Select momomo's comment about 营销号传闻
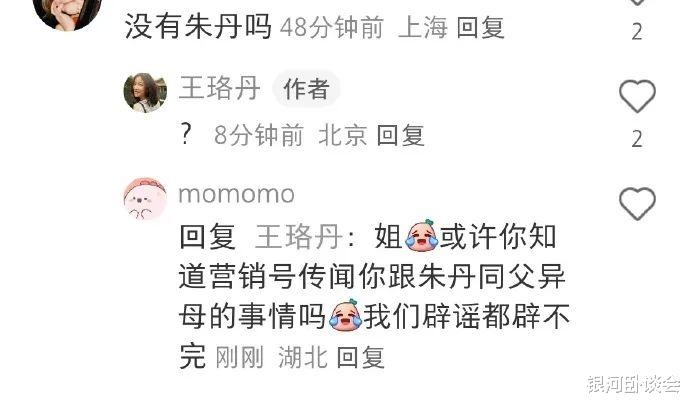Viewport: 690px width, 405px height. (x=374, y=296)
